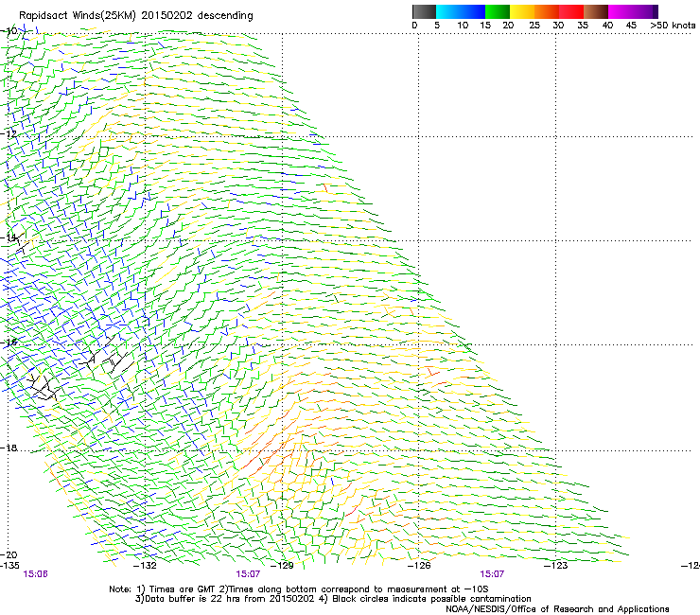Click the gray 0-5 knots legend swatch
700x615 pixels.
tap(424, 11)
